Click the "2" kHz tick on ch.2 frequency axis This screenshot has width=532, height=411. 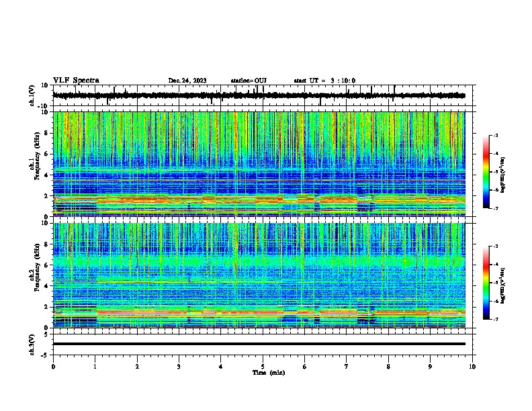click(47, 307)
